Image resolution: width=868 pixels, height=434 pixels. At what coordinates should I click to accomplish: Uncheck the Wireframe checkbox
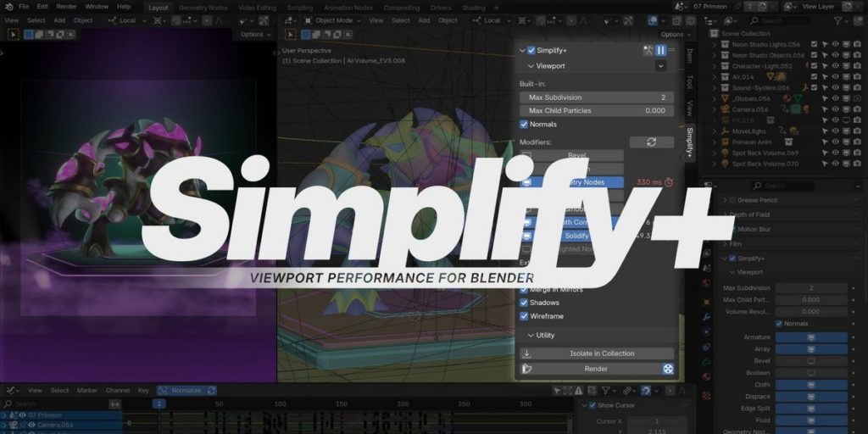[524, 316]
